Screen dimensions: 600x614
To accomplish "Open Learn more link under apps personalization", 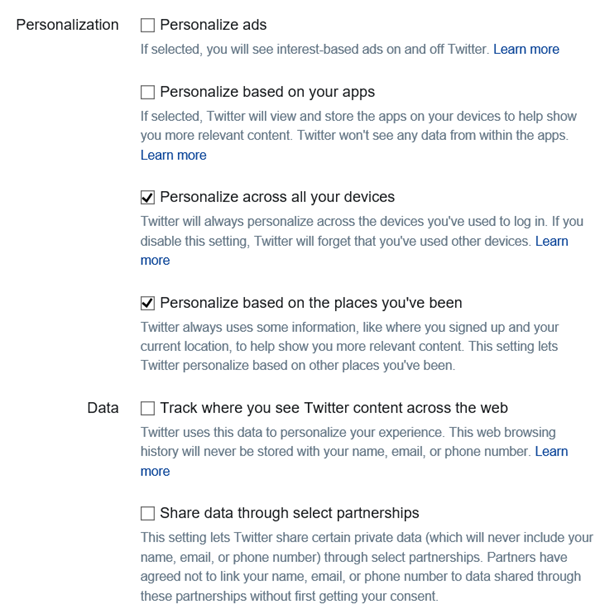I will click(173, 155).
